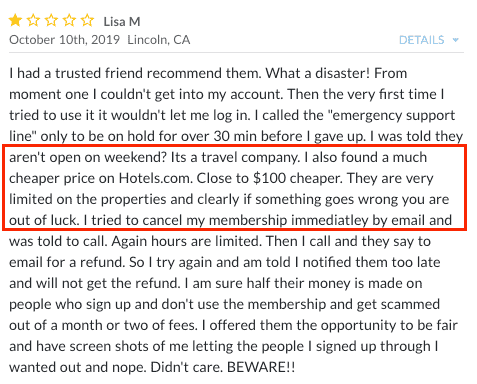This screenshot has height=384, width=477.
Task: Click the fifth empty rating star
Action: pos(87,21)
